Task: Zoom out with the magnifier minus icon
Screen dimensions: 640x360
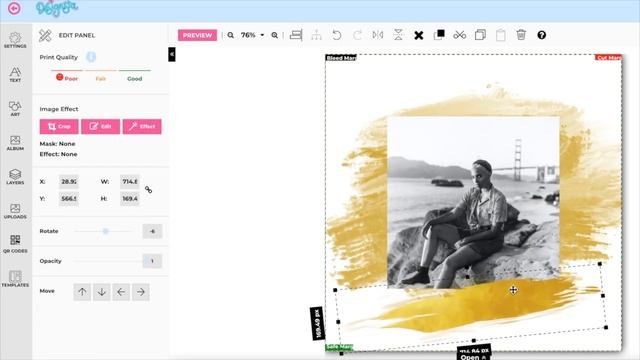Action: (231, 36)
